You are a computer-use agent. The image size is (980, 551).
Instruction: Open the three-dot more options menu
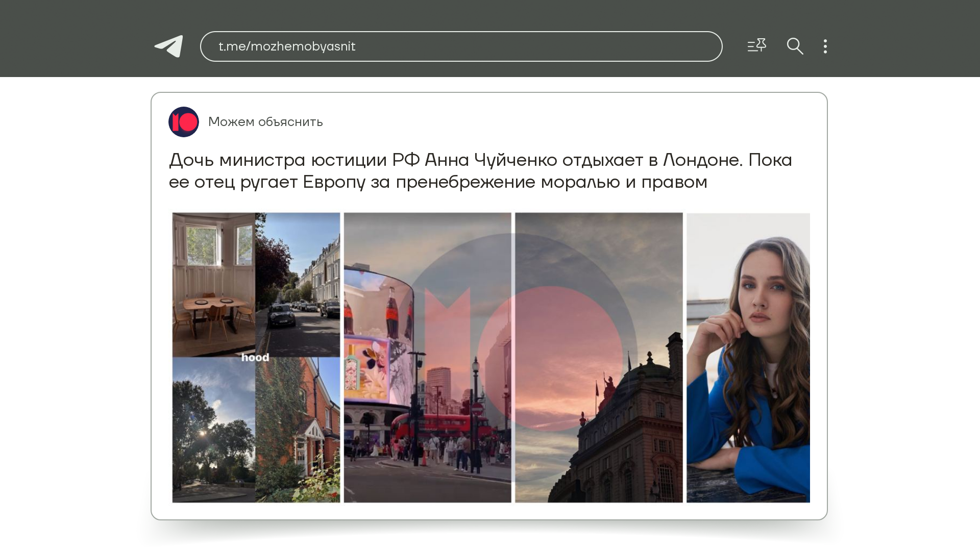[x=825, y=46]
